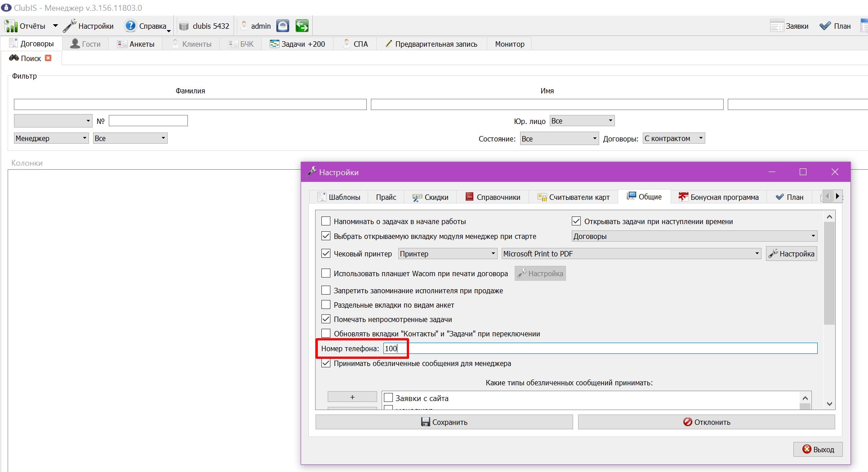Screen dimensions: 868x472
Task: Click Выход button in settings window
Action: 818,450
